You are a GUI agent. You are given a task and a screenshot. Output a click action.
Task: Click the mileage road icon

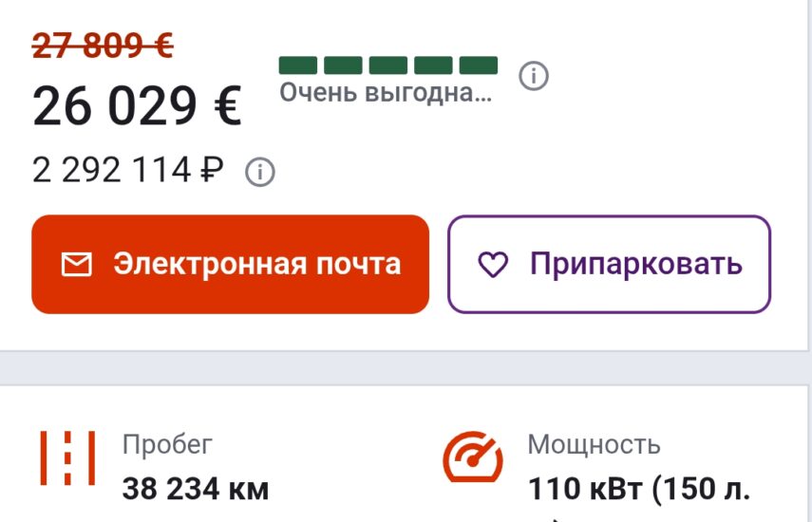point(67,457)
